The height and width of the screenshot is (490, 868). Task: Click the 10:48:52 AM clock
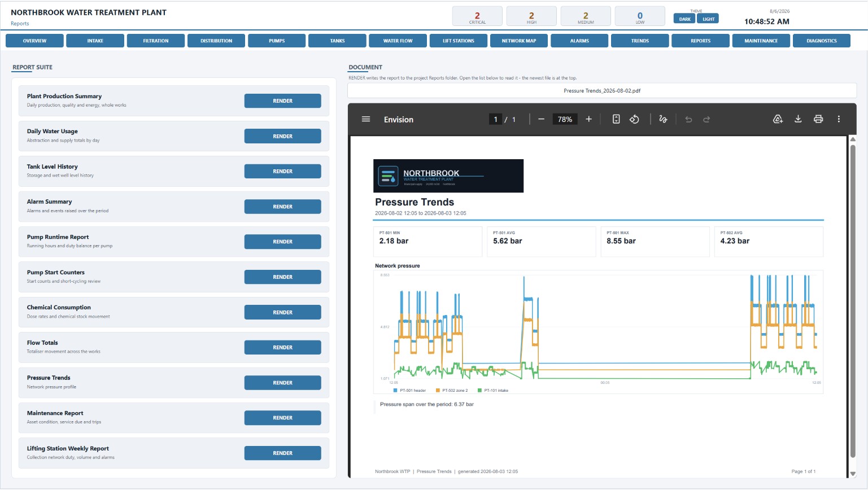[767, 21]
